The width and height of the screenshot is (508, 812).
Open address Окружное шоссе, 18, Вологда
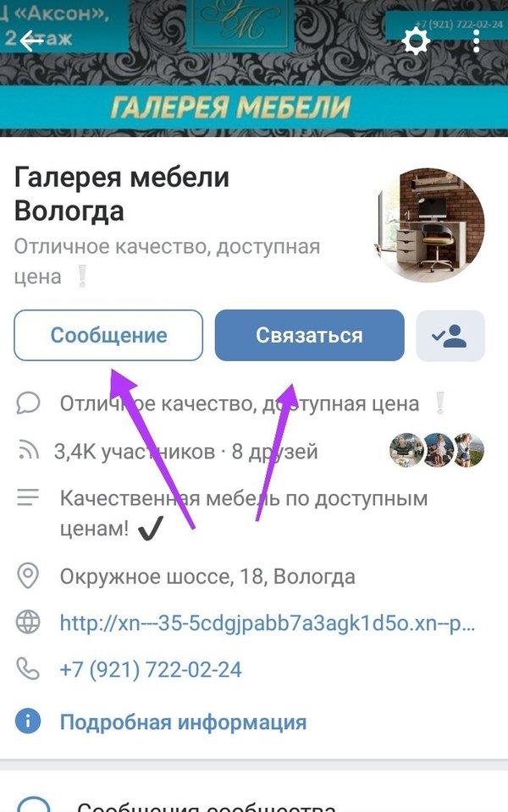pyautogui.click(x=207, y=576)
